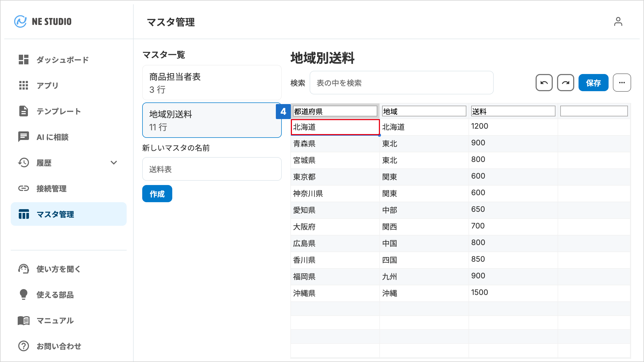Select the 商品担当者表 master card
644x362 pixels.
click(x=212, y=83)
